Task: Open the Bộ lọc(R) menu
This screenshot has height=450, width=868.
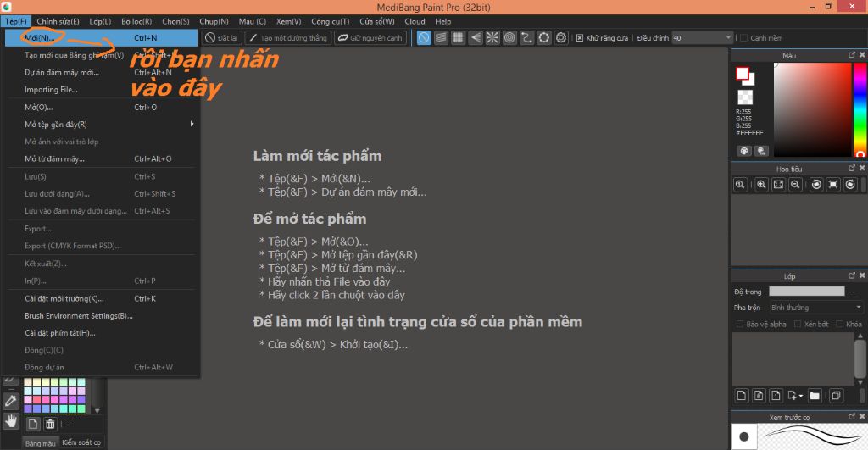Action: 136,21
